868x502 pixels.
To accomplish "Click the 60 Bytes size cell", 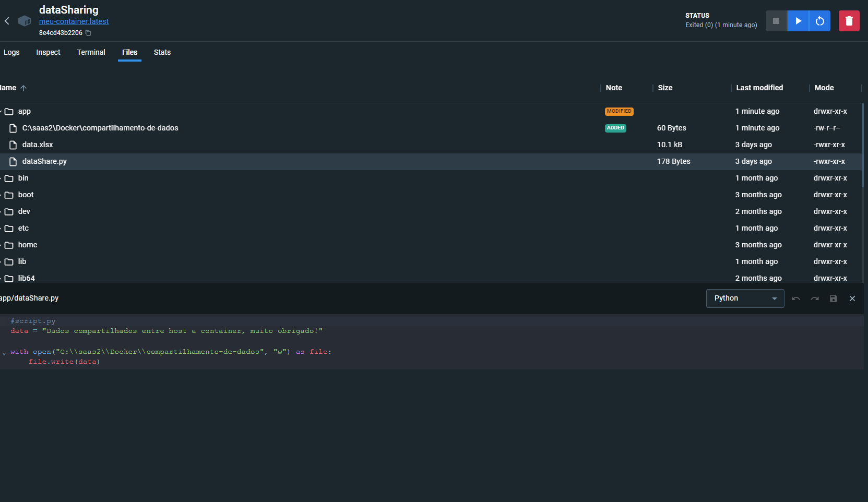I will point(671,128).
